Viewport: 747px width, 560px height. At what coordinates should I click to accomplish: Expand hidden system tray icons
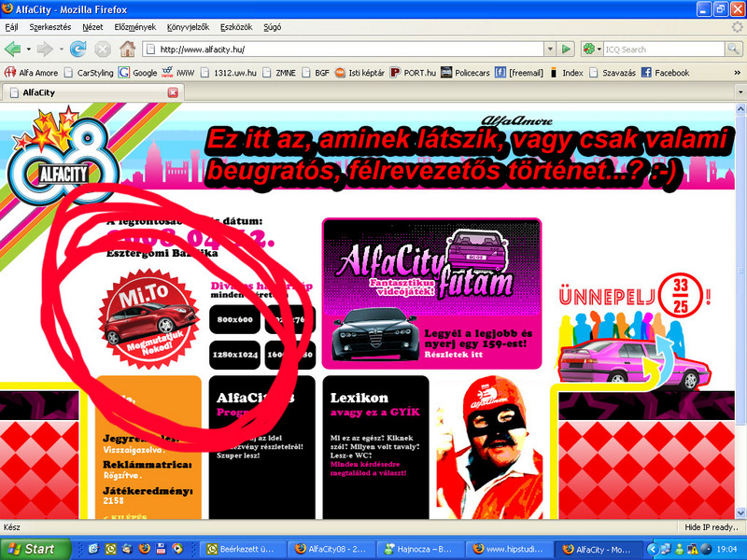tap(652, 550)
